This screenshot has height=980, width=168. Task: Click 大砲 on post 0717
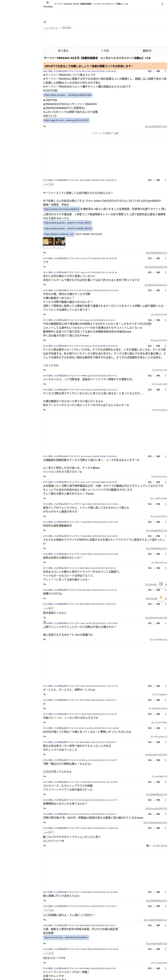click(x=158, y=320)
